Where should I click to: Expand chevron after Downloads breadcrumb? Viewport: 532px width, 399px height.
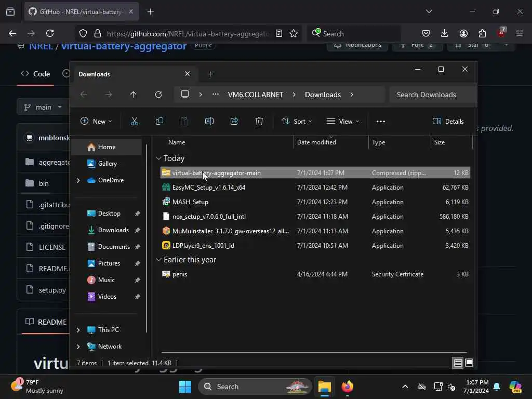(x=352, y=95)
